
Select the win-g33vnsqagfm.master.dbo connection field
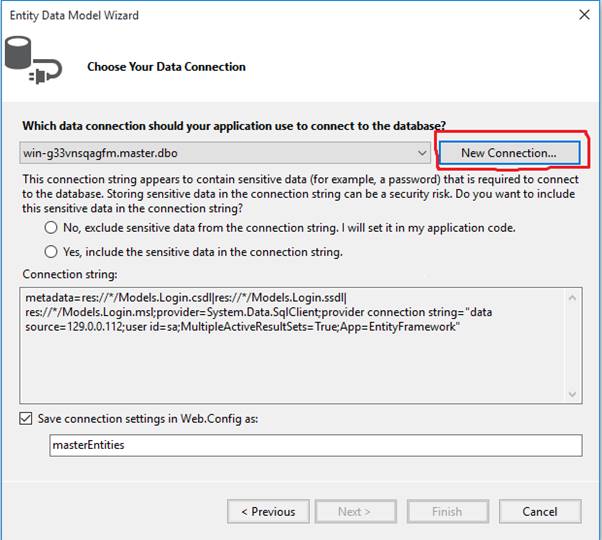click(218, 153)
